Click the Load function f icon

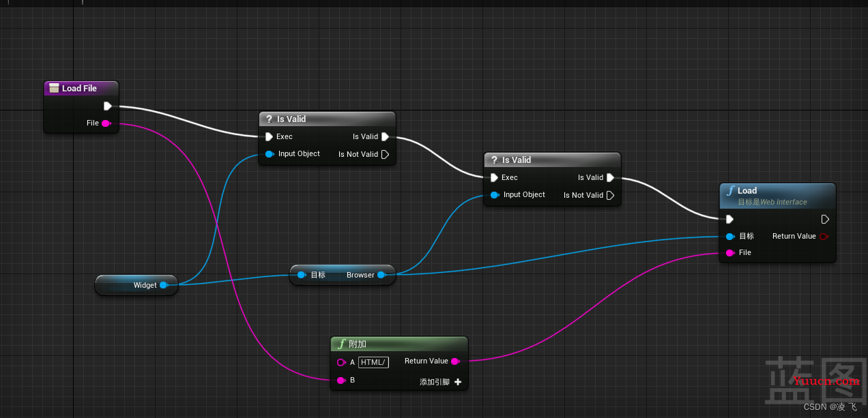[x=732, y=191]
